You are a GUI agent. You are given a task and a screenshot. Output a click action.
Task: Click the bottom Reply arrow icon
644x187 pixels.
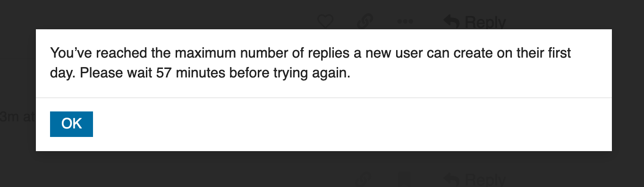click(x=452, y=179)
